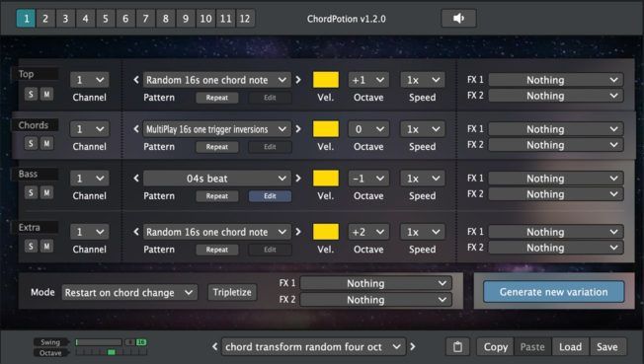Image resolution: width=644 pixels, height=364 pixels.
Task: Click the Load button
Action: coord(570,347)
